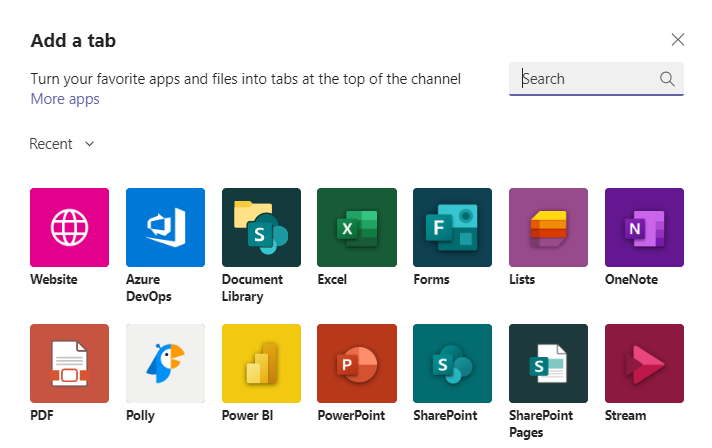This screenshot has width=712, height=448.
Task: Select the Power BI app
Action: point(261,363)
